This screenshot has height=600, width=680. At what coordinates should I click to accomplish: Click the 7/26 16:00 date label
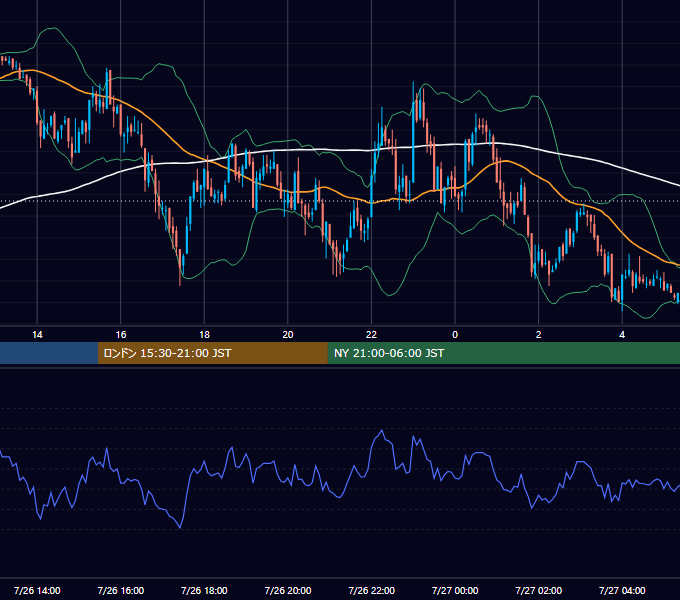tap(121, 590)
